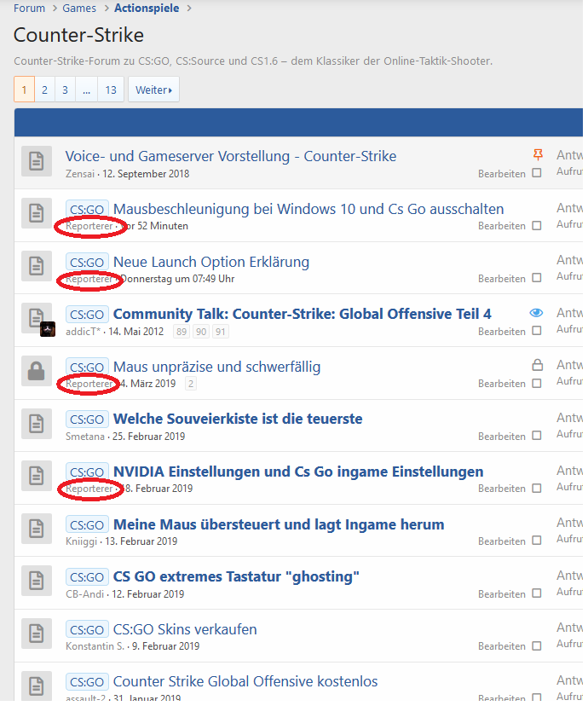Viewport: 588px width, 706px height.
Task: Go to page 2
Action: point(44,90)
